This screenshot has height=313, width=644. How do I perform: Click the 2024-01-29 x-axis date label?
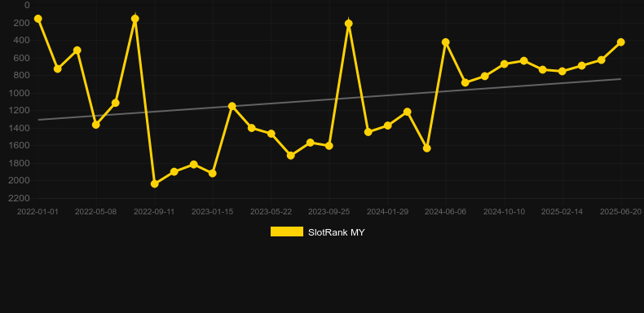pyautogui.click(x=387, y=212)
